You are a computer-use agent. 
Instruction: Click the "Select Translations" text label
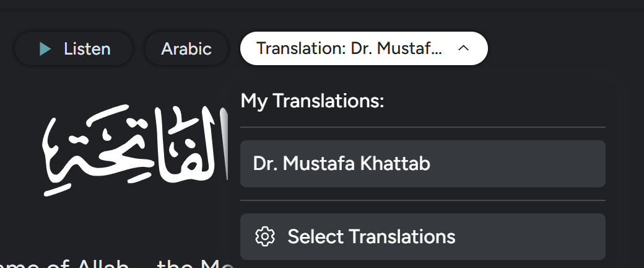(x=372, y=236)
